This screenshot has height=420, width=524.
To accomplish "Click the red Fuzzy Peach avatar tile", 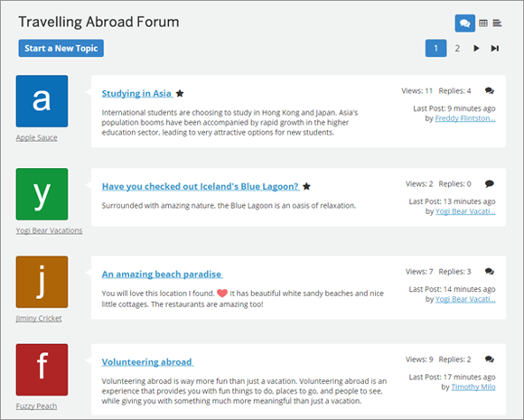I will pos(42,370).
